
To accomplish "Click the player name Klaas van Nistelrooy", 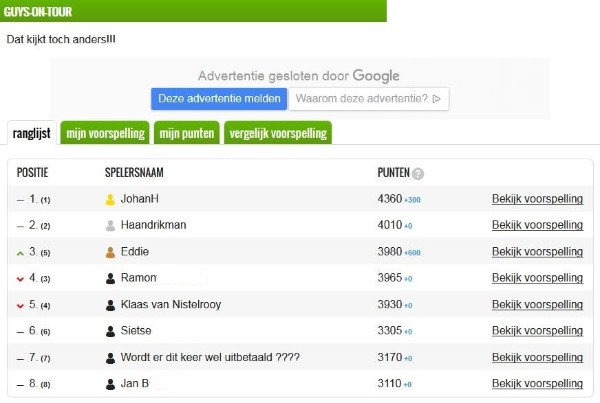I will (x=170, y=304).
